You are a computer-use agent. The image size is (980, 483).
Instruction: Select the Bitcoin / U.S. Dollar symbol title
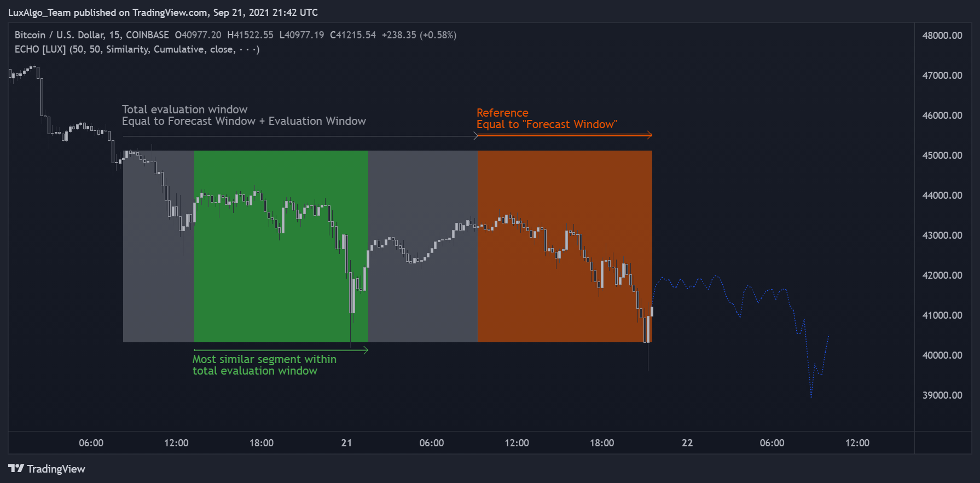point(60,35)
